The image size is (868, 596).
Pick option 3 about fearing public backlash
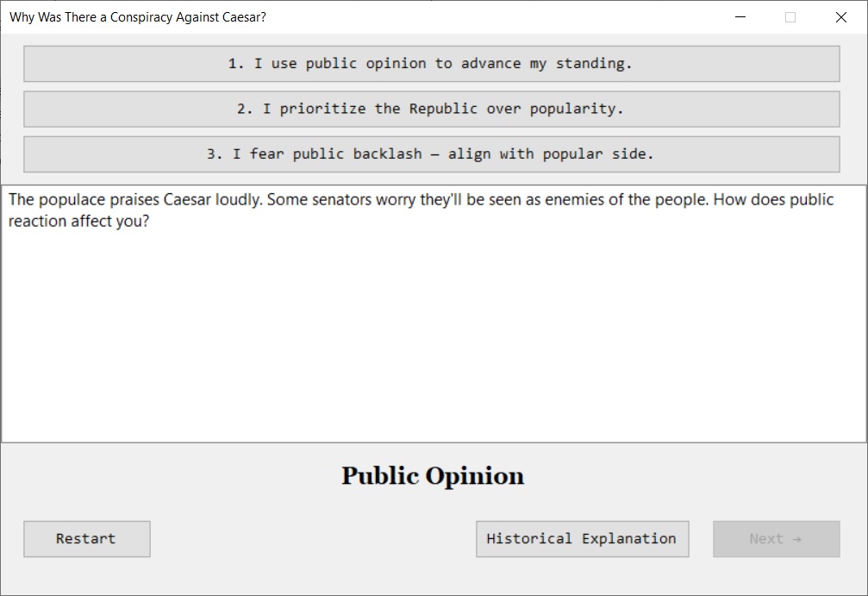(x=431, y=154)
